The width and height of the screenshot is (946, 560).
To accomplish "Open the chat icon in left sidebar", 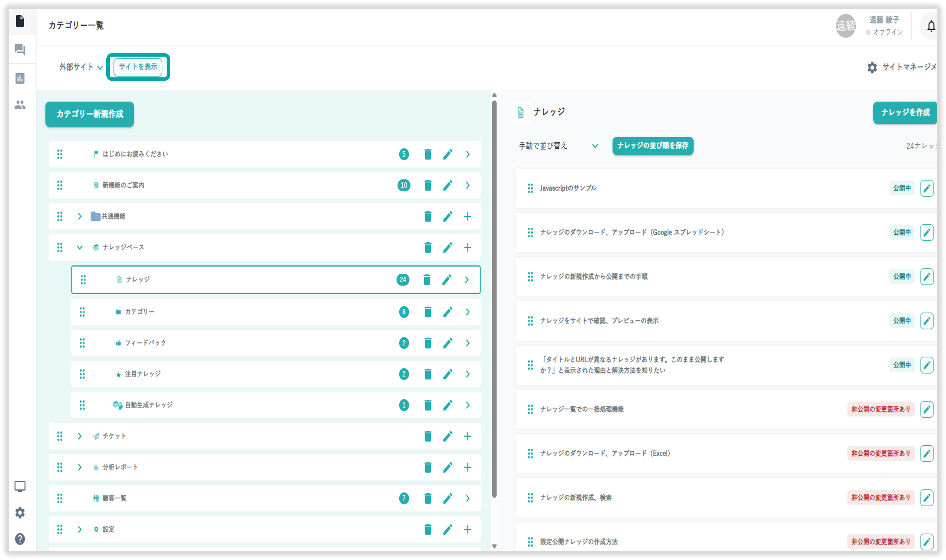I will pos(20,49).
